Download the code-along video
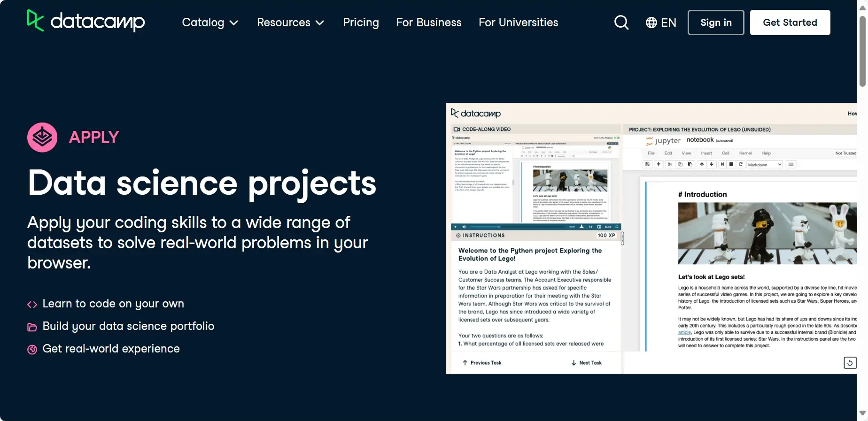This screenshot has width=868, height=421. click(581, 227)
